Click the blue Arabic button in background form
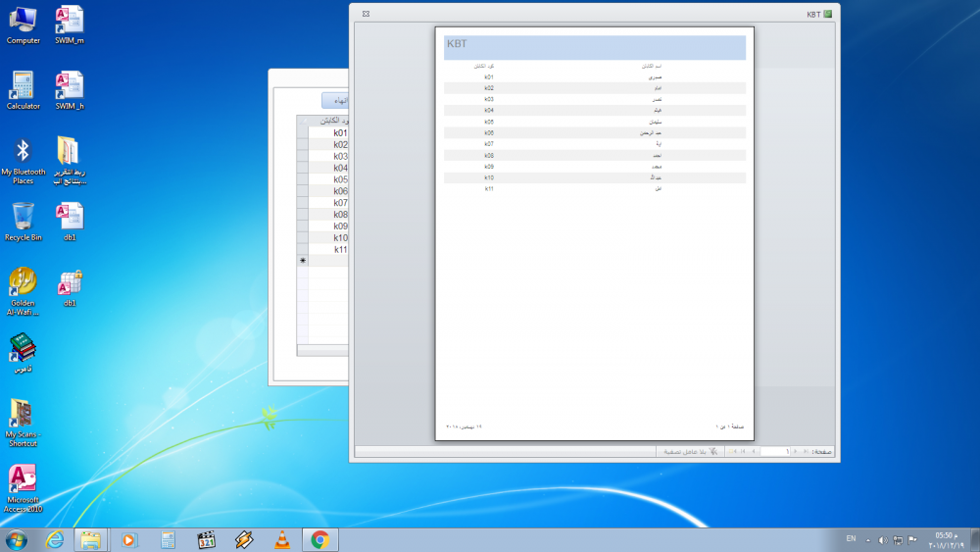The image size is (980, 552). [335, 101]
